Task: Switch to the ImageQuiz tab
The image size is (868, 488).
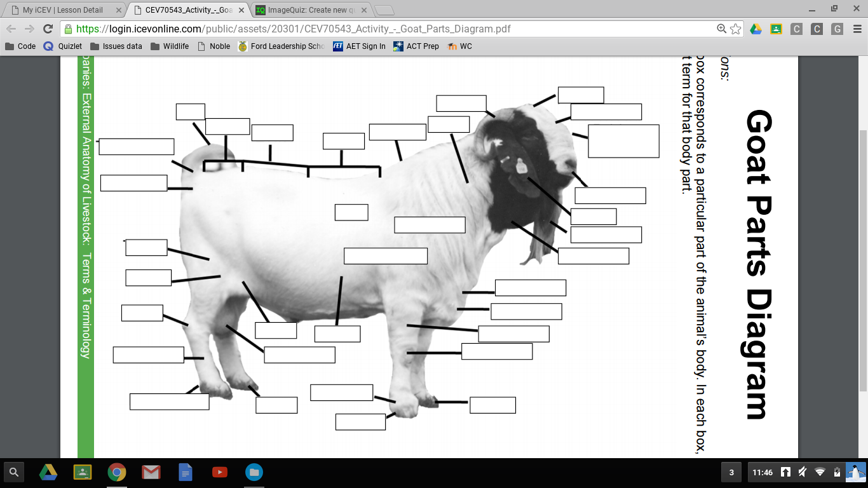Action: 309,10
